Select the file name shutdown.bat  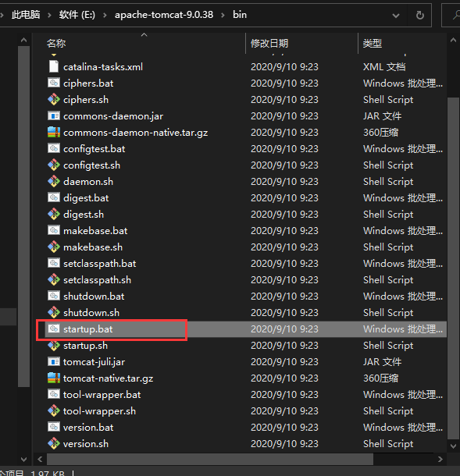[x=94, y=297]
